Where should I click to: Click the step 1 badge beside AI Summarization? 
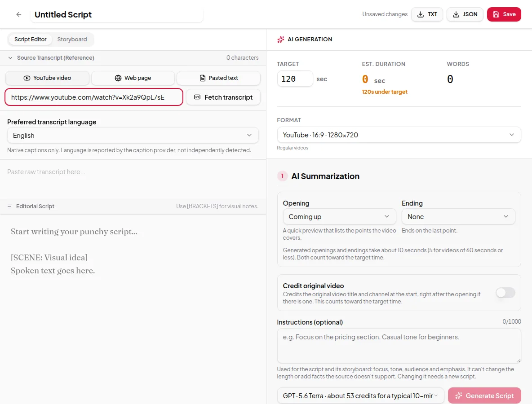282,176
